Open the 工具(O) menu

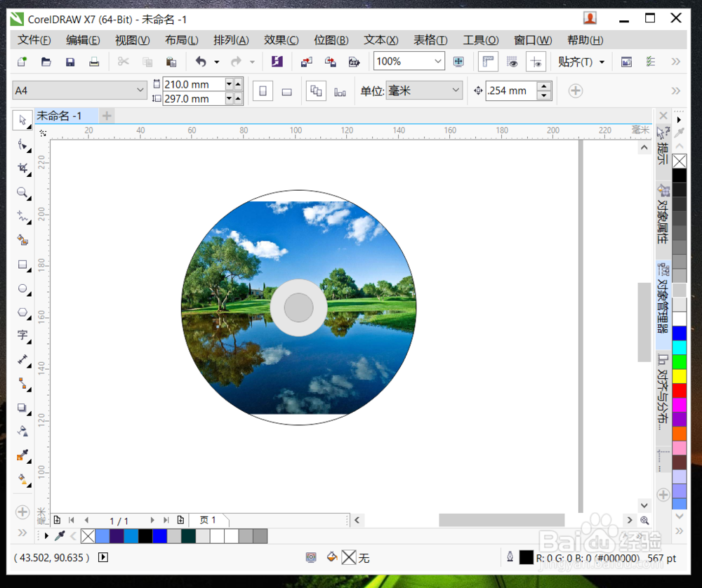pyautogui.click(x=480, y=40)
